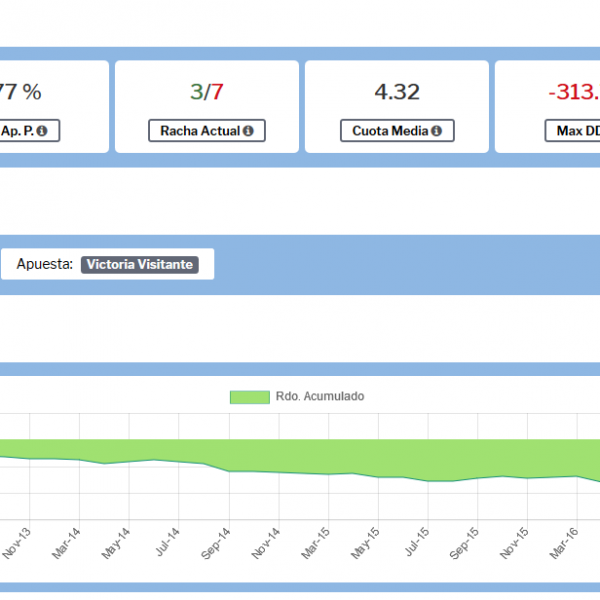Click the Mar-14 axis label
The width and height of the screenshot is (600, 600).
[66, 543]
